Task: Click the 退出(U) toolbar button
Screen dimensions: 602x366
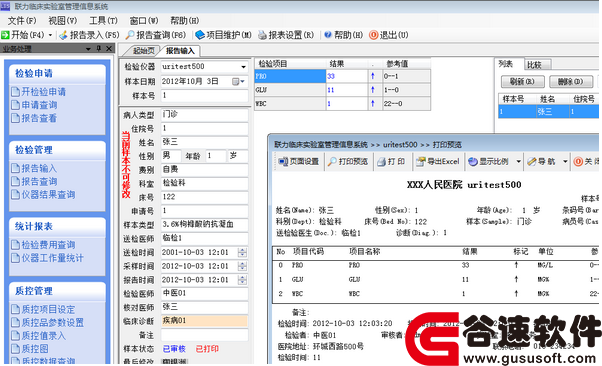Action: (389, 35)
